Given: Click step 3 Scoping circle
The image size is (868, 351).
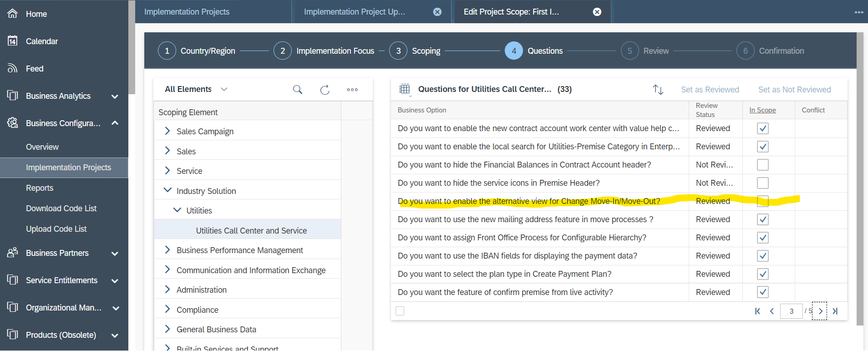Looking at the screenshot, I should point(398,51).
